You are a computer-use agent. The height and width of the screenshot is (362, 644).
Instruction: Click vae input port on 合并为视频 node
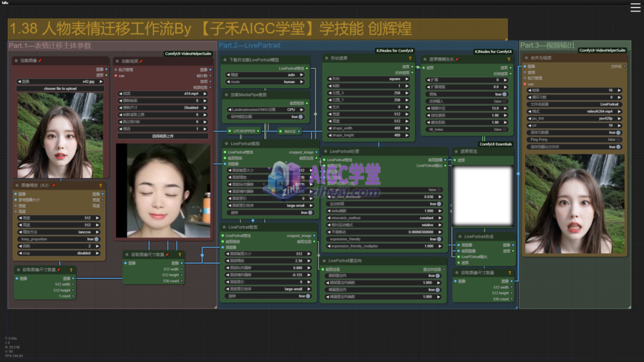click(525, 84)
